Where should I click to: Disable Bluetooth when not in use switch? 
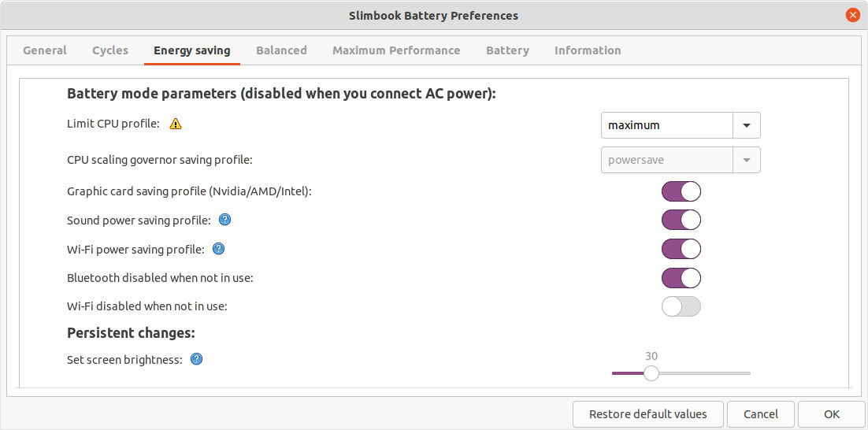[x=681, y=278]
